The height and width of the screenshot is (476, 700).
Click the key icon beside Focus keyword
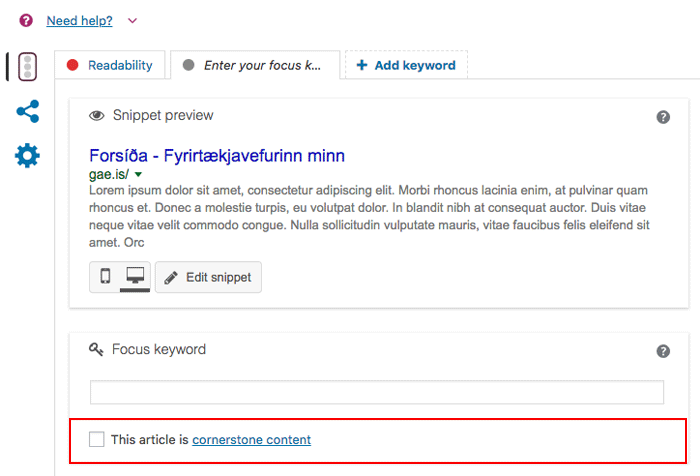(x=97, y=350)
